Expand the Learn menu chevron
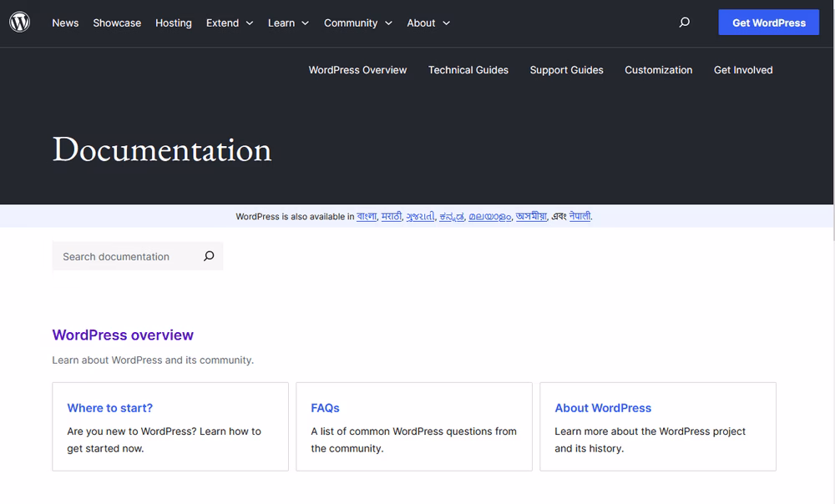This screenshot has width=835, height=504. point(305,23)
